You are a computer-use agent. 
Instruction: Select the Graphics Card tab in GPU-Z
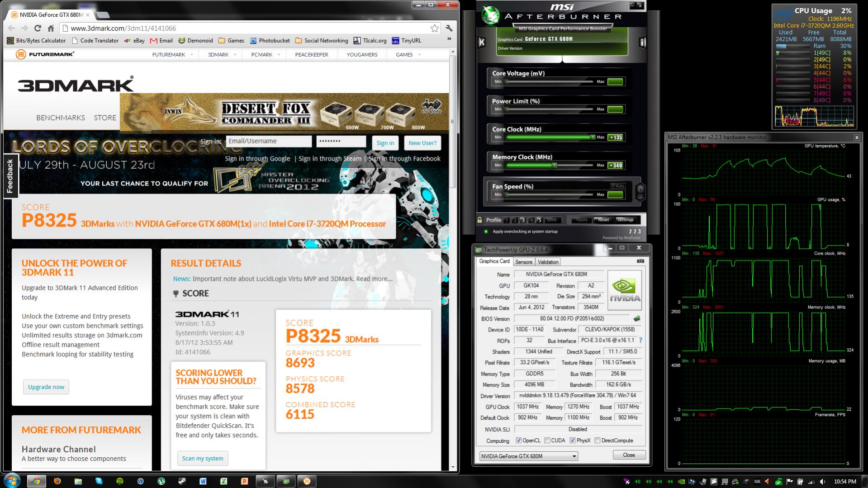tap(494, 261)
